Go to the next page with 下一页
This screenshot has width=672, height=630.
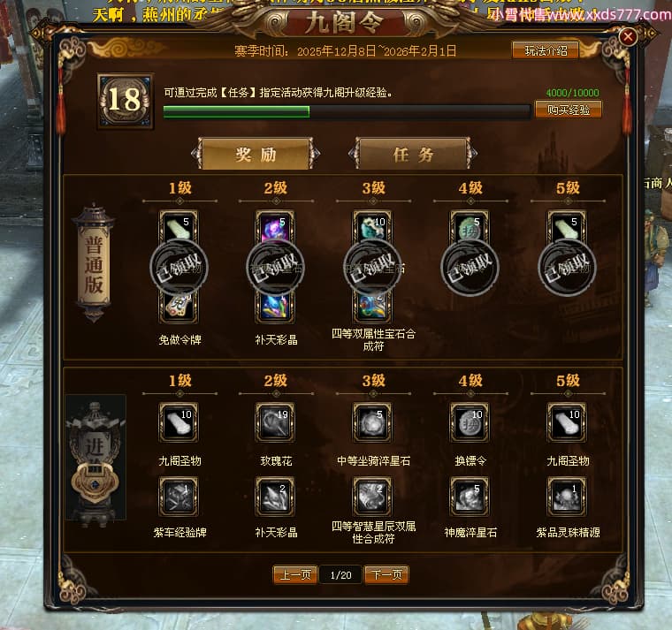[x=386, y=574]
